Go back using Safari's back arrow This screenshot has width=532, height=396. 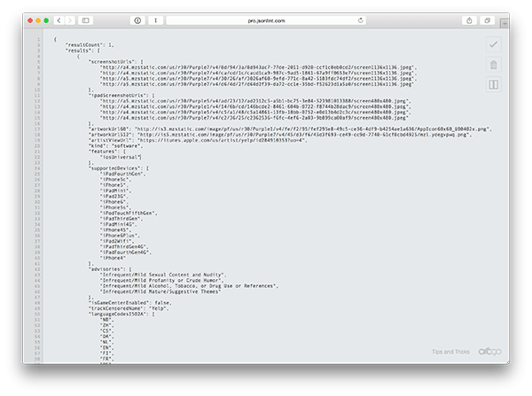coord(58,19)
